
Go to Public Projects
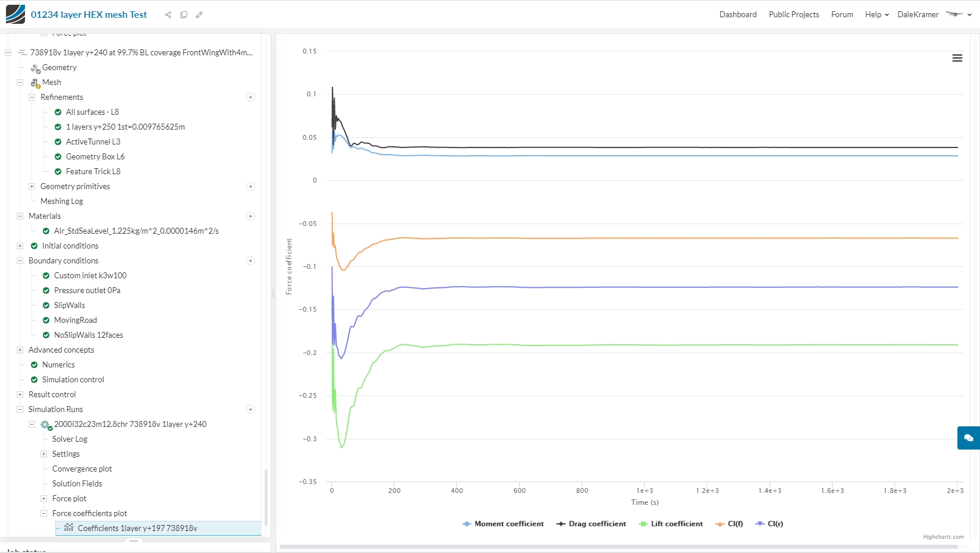794,14
